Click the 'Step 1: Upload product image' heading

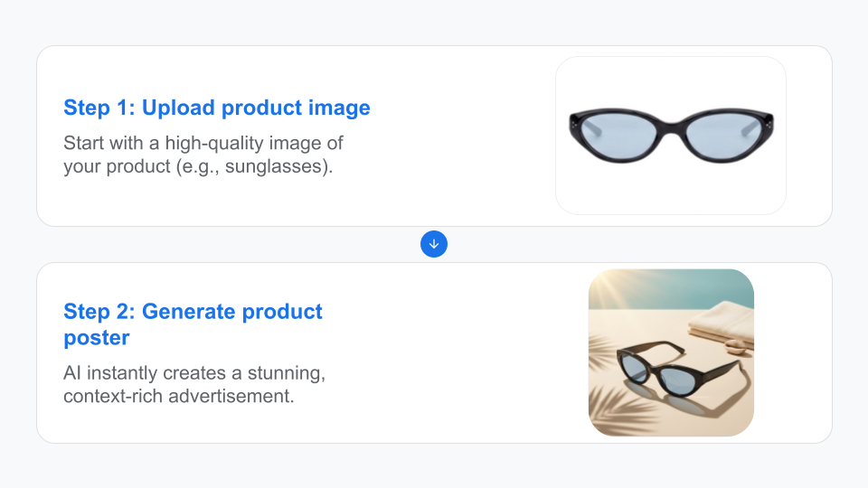[216, 108]
